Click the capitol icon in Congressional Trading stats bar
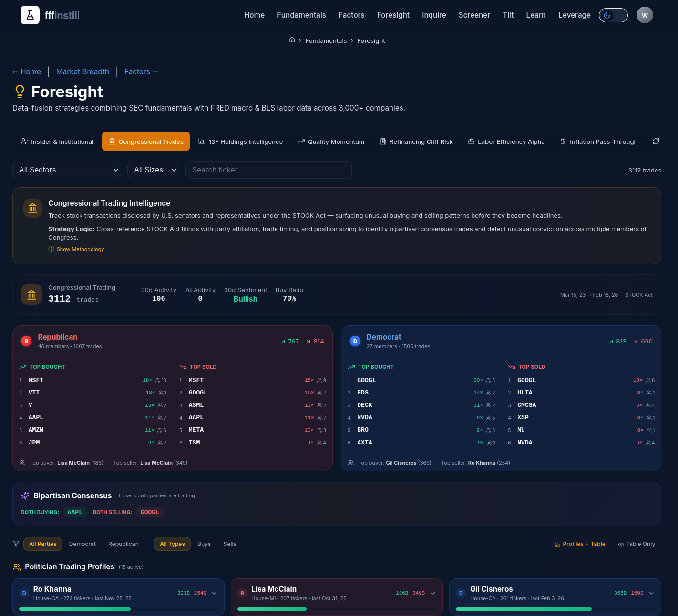678x616 pixels. click(x=31, y=295)
